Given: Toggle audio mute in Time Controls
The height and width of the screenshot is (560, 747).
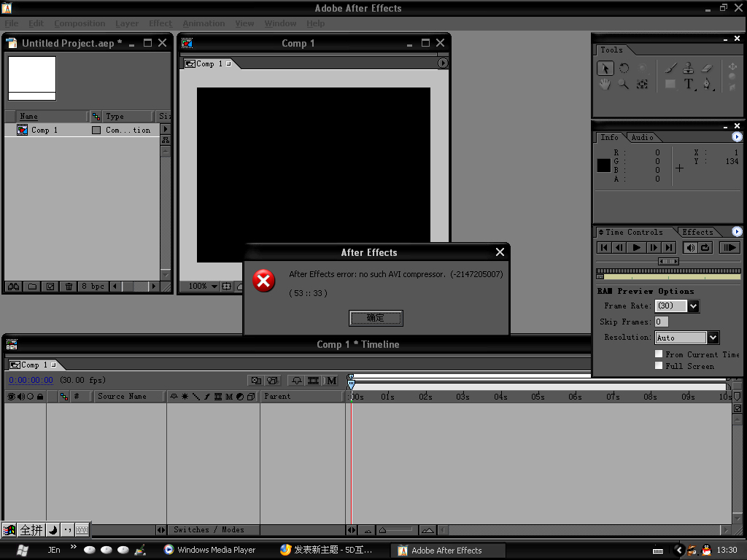Looking at the screenshot, I should click(690, 247).
